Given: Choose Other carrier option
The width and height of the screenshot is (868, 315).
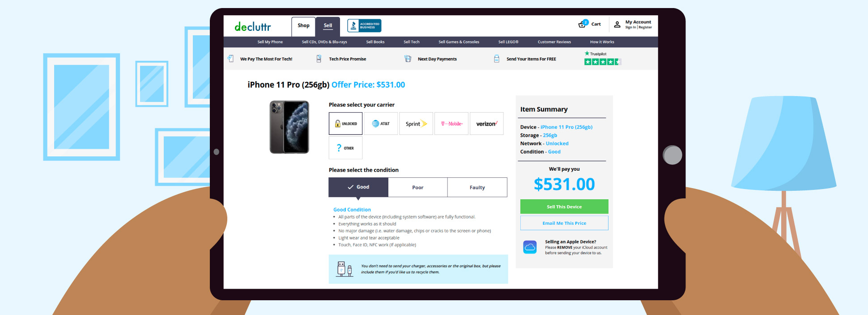Looking at the screenshot, I should tap(345, 148).
